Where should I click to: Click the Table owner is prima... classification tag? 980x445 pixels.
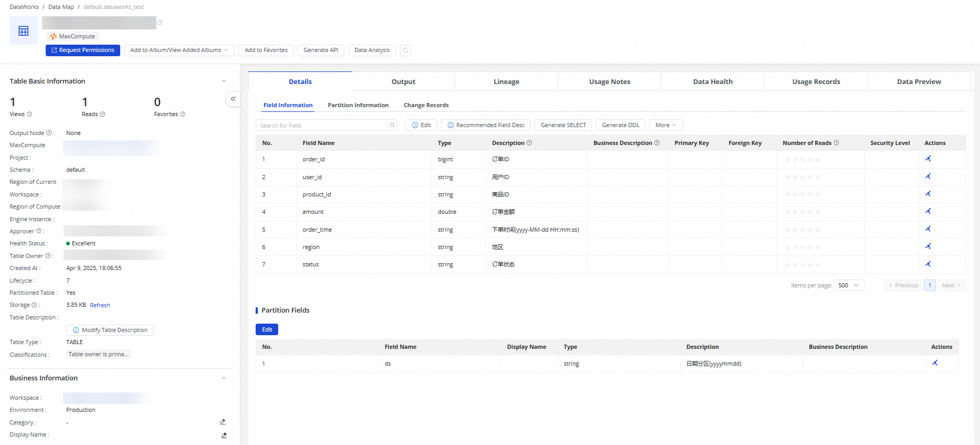(99, 354)
